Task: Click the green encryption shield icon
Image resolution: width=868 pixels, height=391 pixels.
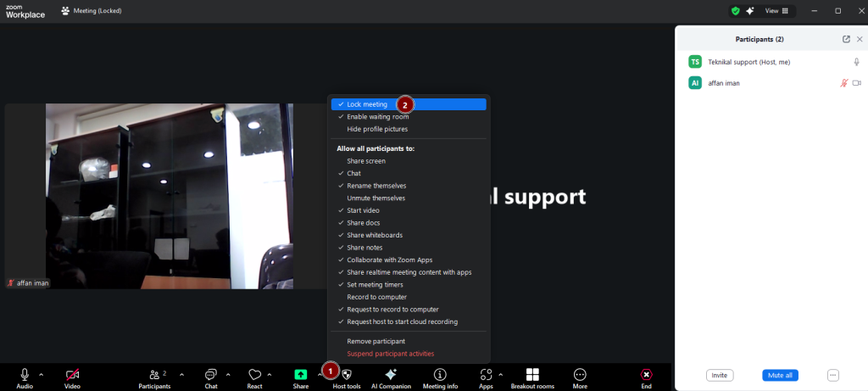Action: coord(735,11)
